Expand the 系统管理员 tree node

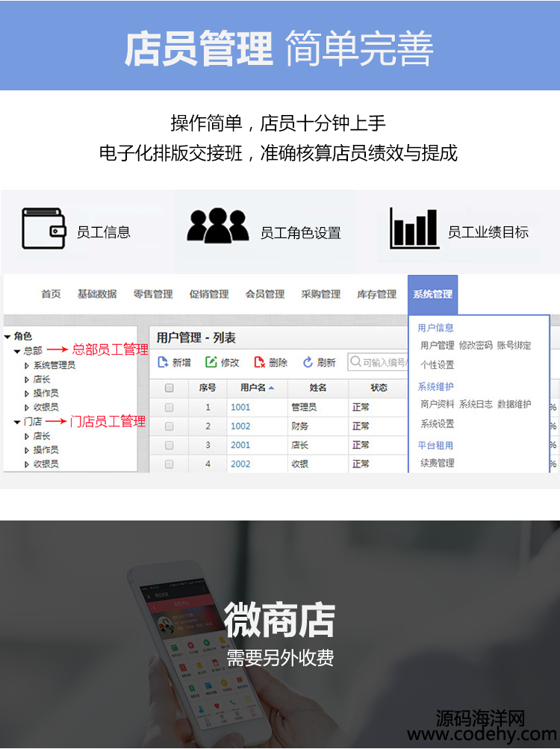click(27, 365)
